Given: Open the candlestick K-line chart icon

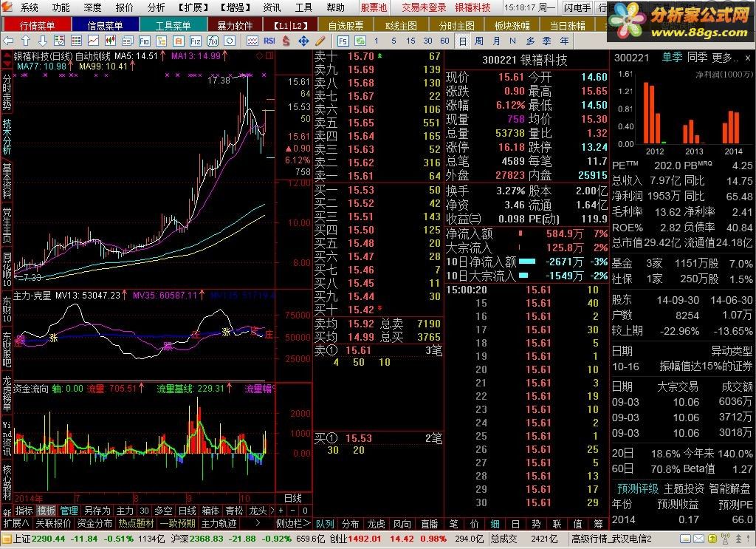Looking at the screenshot, I should point(110,41).
